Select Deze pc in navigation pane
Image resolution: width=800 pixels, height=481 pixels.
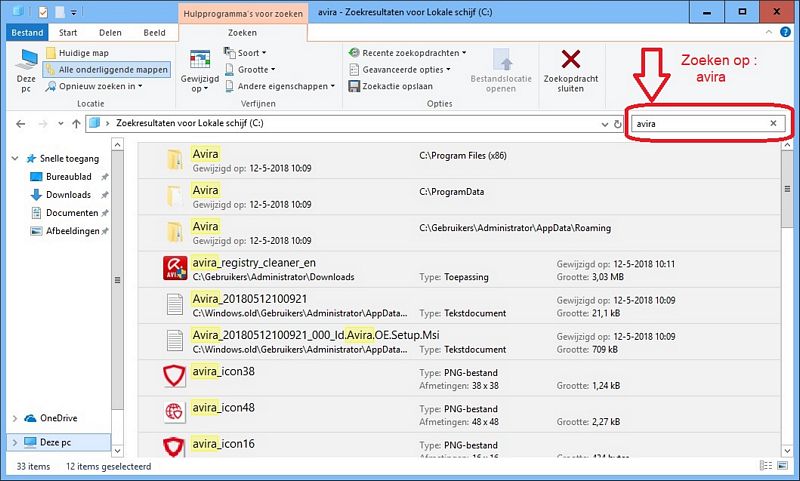click(55, 442)
